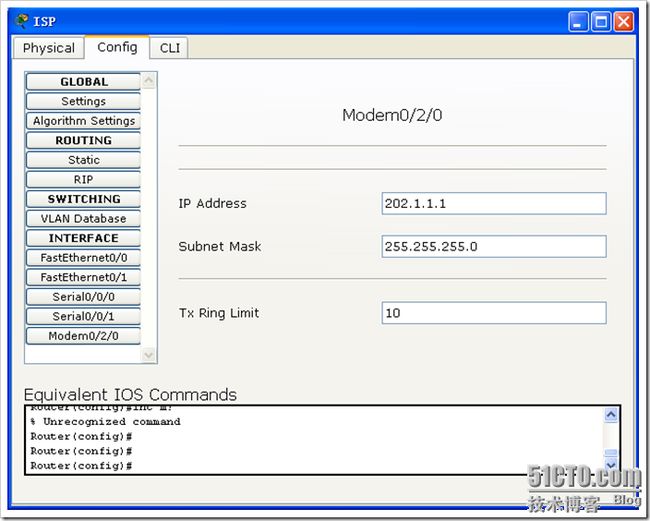Click the Tx Ring Limit field
Image resolution: width=650 pixels, height=521 pixels.
[494, 313]
